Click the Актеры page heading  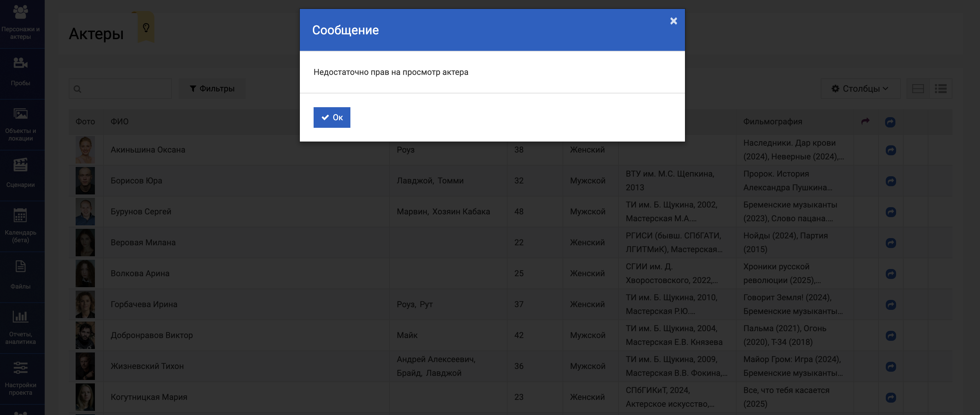pos(96,34)
